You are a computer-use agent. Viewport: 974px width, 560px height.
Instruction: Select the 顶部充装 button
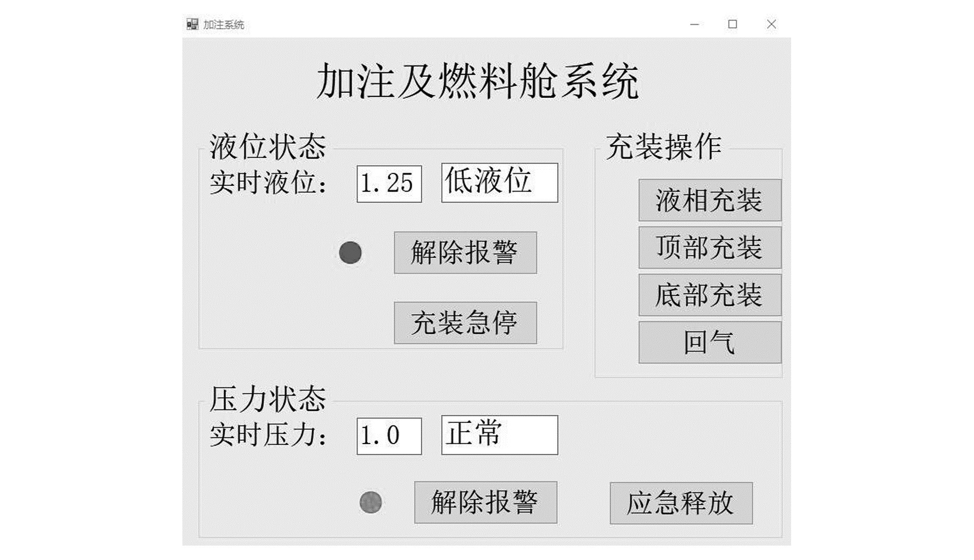[710, 248]
